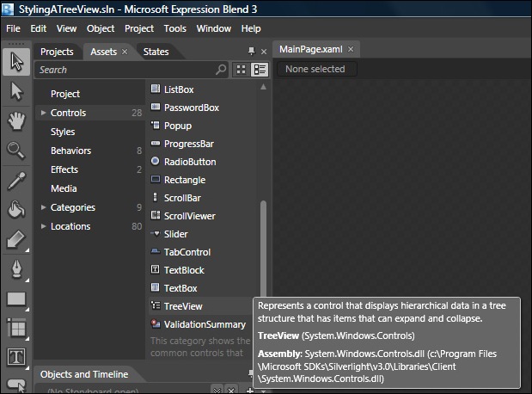Screen dimensions: 532x394
Task: Open the Object menu
Action: [101, 28]
